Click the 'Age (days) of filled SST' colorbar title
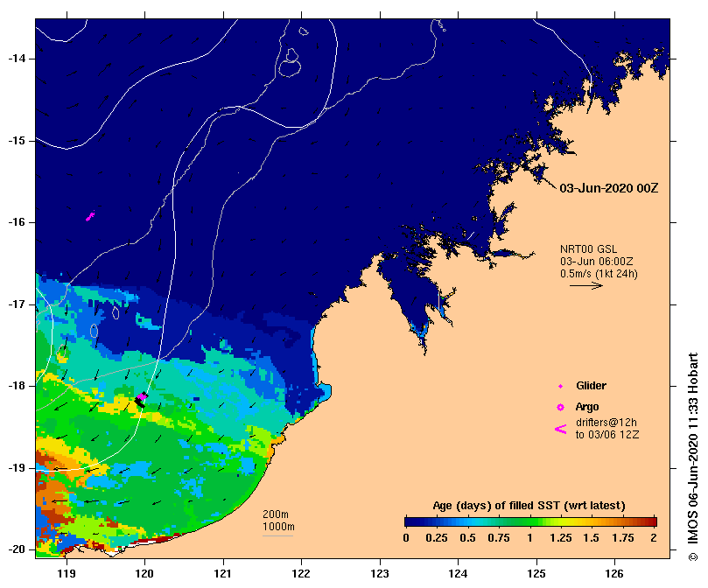The width and height of the screenshot is (708, 588). tap(529, 506)
